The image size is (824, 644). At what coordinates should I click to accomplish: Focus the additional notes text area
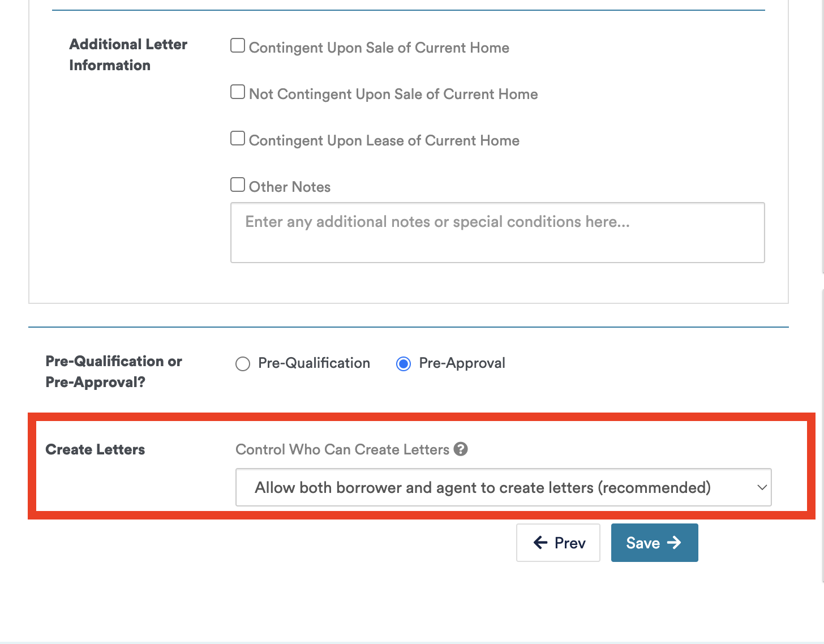[497, 233]
